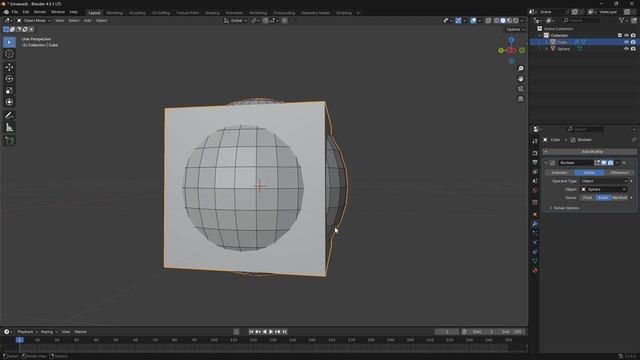
Task: Expand the Cube item in outliner
Action: point(547,42)
